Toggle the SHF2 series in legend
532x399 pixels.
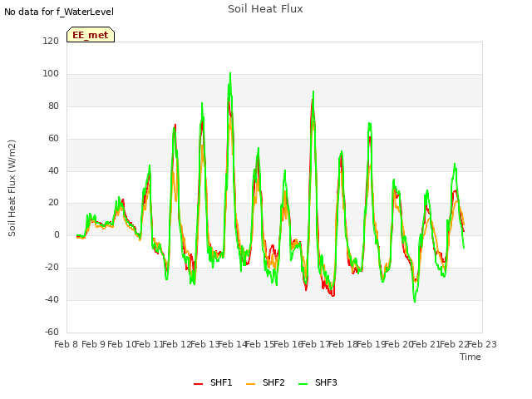265,382
